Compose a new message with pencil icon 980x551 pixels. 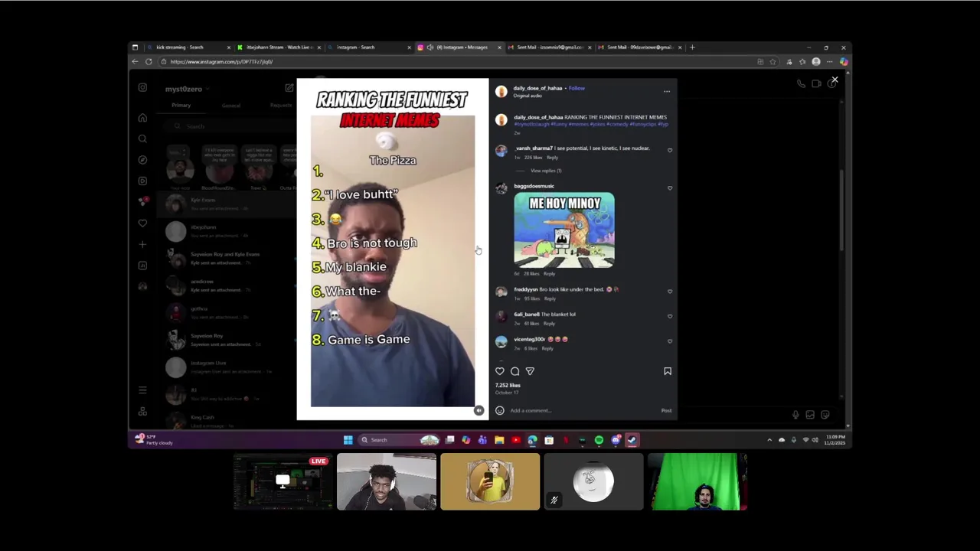[x=289, y=89]
